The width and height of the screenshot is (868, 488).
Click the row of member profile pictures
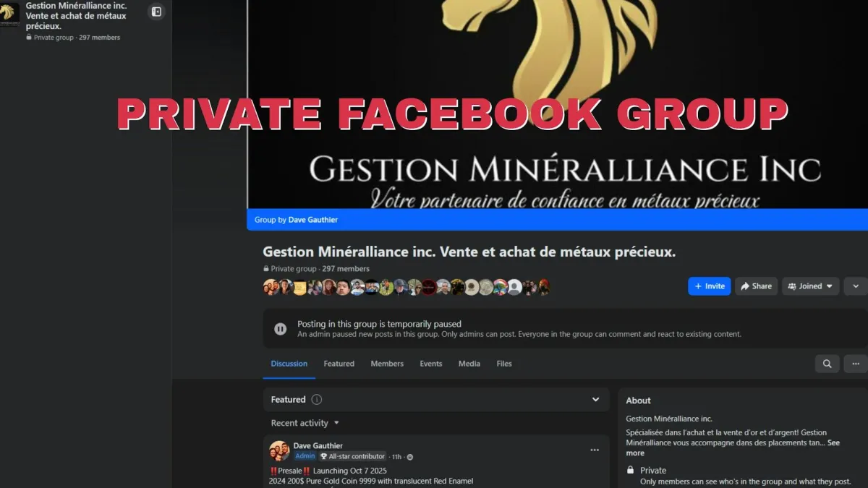pos(407,287)
